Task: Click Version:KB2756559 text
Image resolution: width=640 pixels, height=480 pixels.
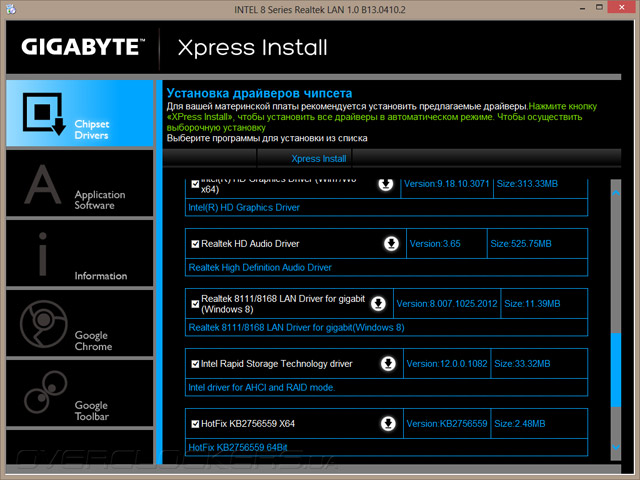Action: 447,423
